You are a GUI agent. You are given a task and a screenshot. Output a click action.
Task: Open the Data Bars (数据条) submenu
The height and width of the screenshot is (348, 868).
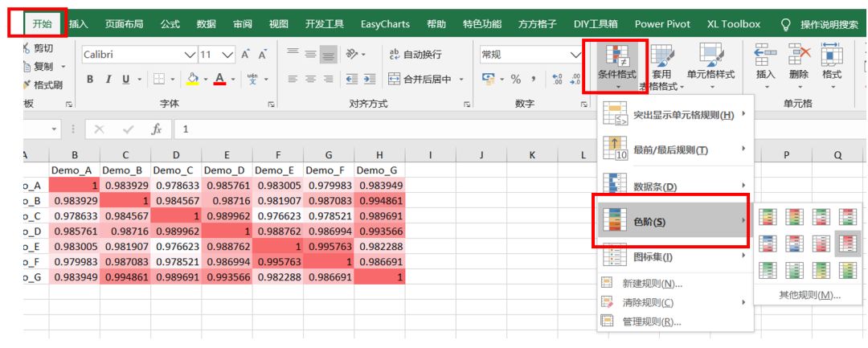point(675,186)
